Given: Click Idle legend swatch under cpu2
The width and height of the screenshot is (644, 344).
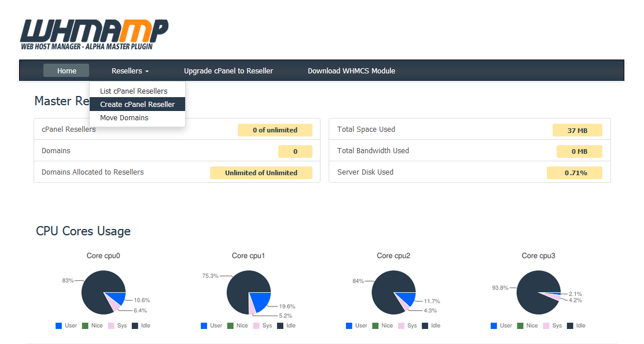Looking at the screenshot, I should coord(425,325).
